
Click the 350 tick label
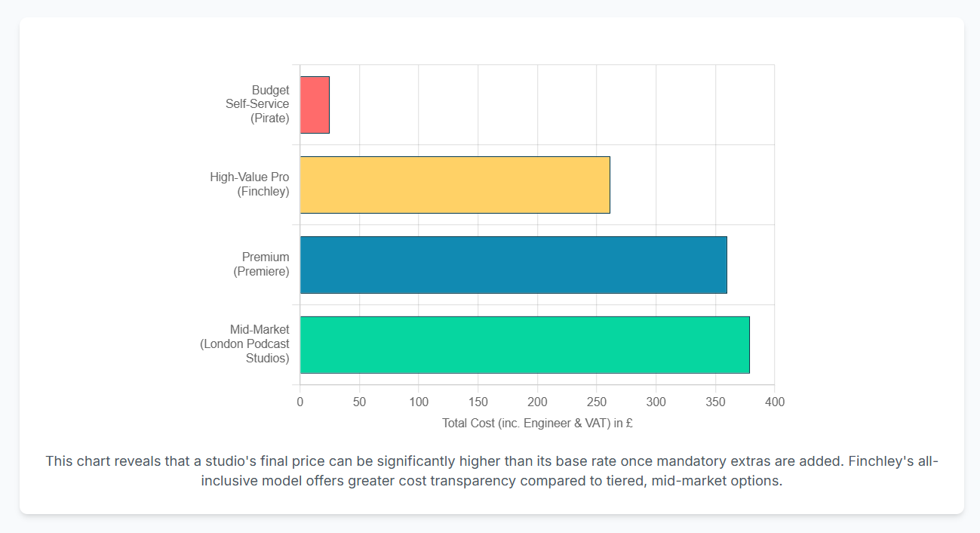click(715, 402)
